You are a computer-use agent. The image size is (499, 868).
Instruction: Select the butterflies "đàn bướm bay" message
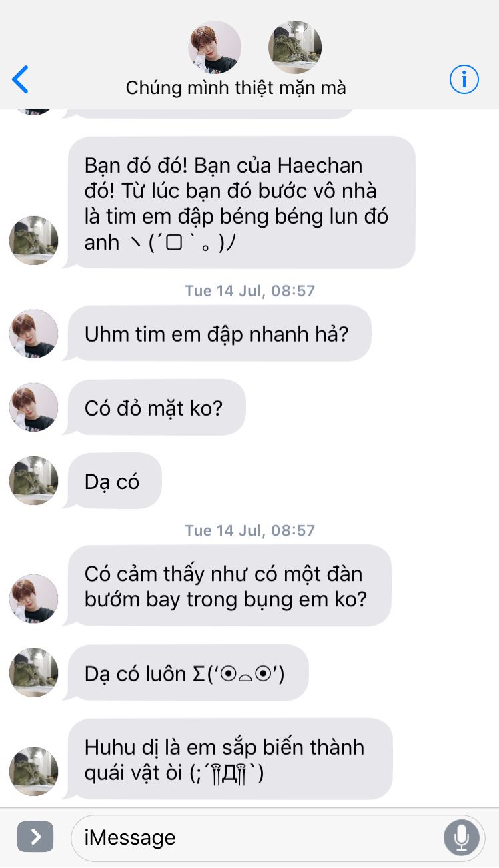(228, 586)
